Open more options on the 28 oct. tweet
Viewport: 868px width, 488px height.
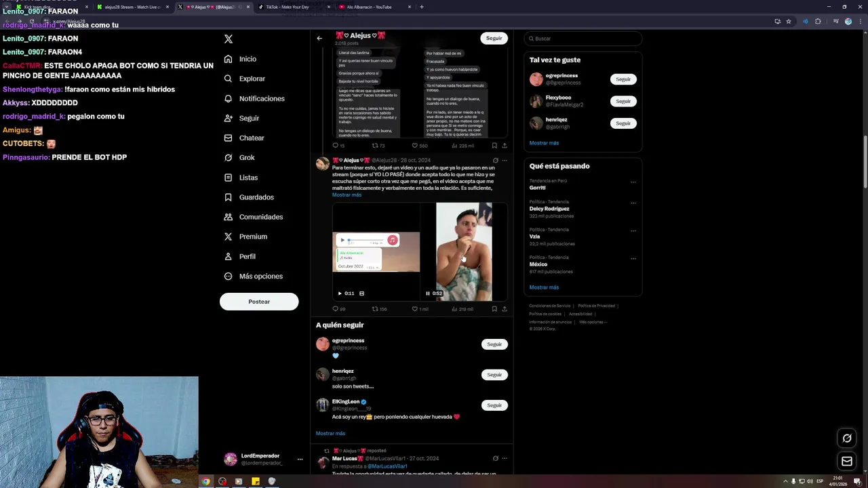pyautogui.click(x=505, y=161)
